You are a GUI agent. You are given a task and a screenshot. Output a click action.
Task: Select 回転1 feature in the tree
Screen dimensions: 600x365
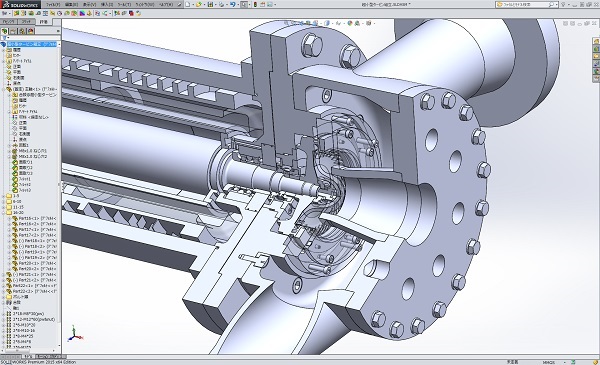point(21,145)
